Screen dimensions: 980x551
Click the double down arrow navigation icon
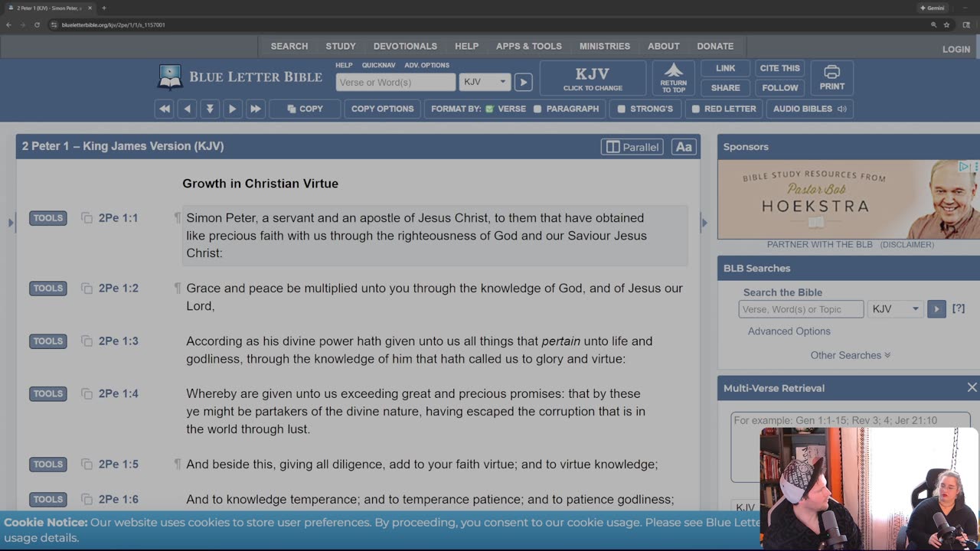pyautogui.click(x=210, y=109)
